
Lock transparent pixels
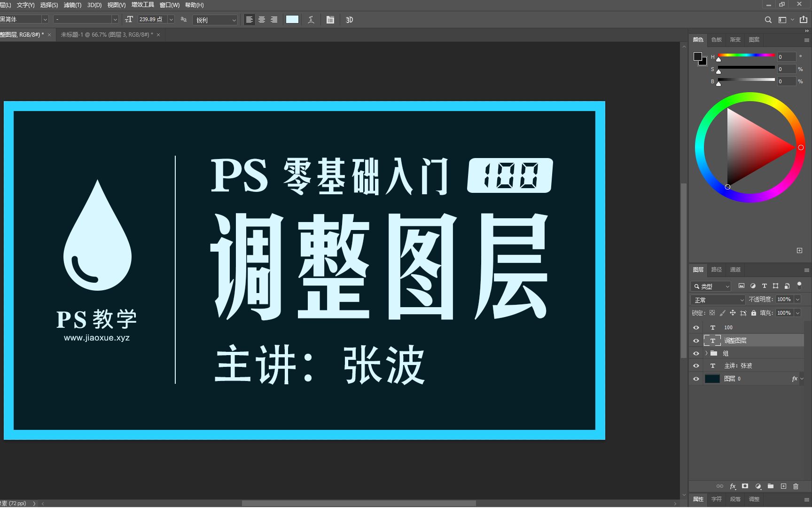(x=712, y=313)
